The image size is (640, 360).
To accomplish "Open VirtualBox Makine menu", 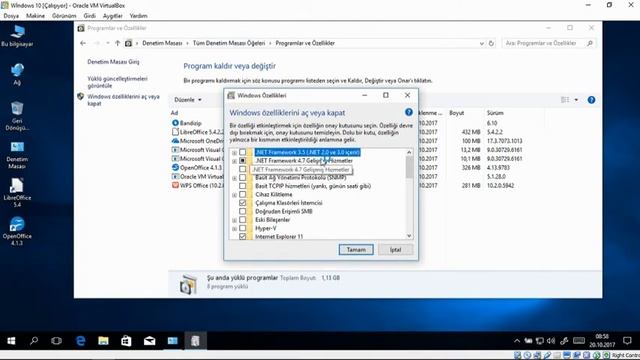I will tap(36, 16).
